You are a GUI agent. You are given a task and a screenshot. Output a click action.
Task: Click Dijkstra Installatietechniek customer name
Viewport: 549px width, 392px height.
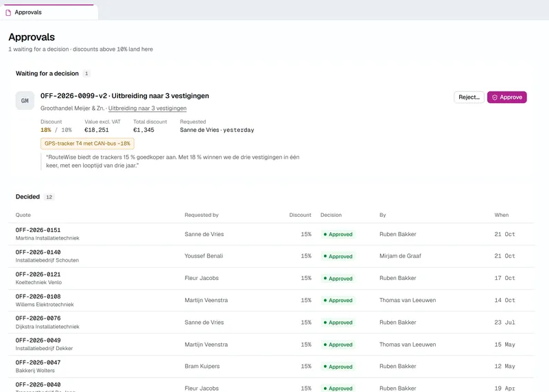[x=47, y=327]
